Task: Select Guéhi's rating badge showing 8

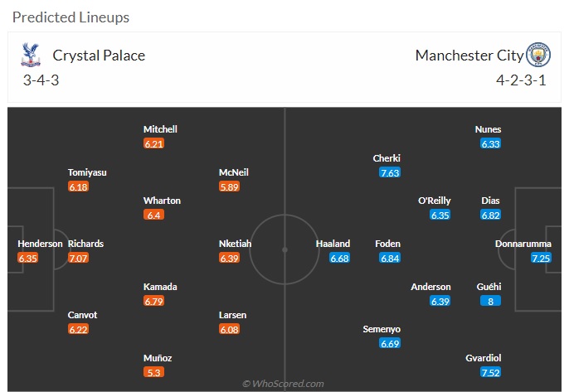Action: pyautogui.click(x=491, y=301)
